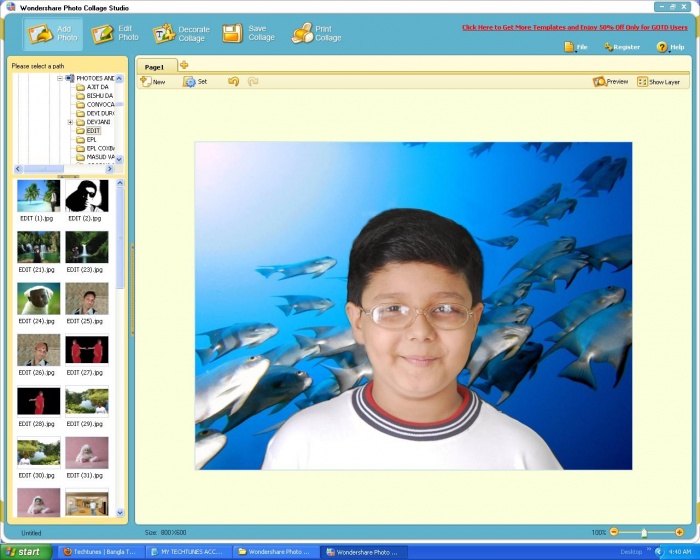Image resolution: width=700 pixels, height=560 pixels.
Task: Select the EDIT (25).jpg thumbnail
Action: click(x=87, y=298)
